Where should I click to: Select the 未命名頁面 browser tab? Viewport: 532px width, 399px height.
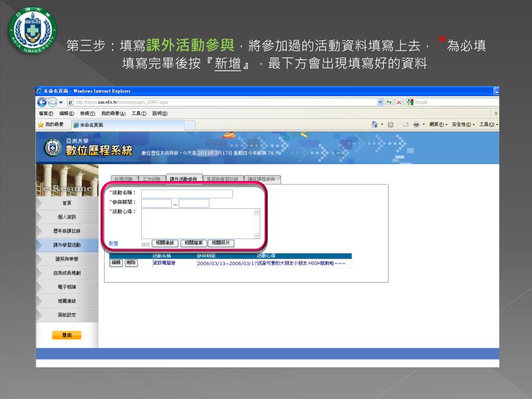(128, 125)
